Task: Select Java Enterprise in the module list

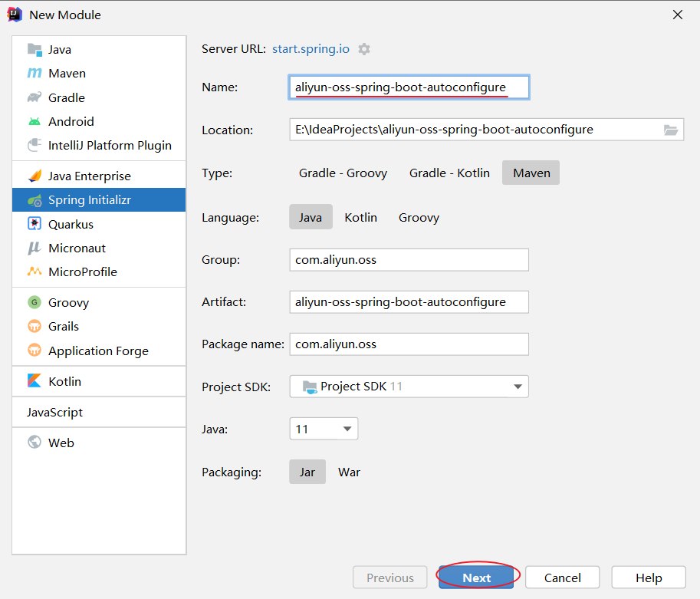Action: 89,176
